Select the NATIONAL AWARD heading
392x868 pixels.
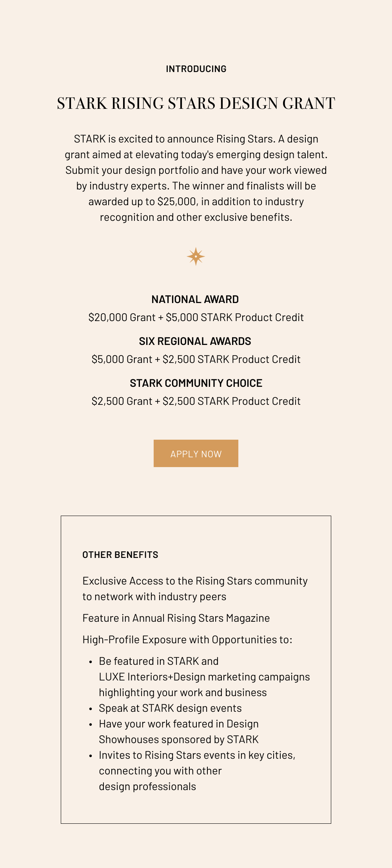pyautogui.click(x=196, y=300)
